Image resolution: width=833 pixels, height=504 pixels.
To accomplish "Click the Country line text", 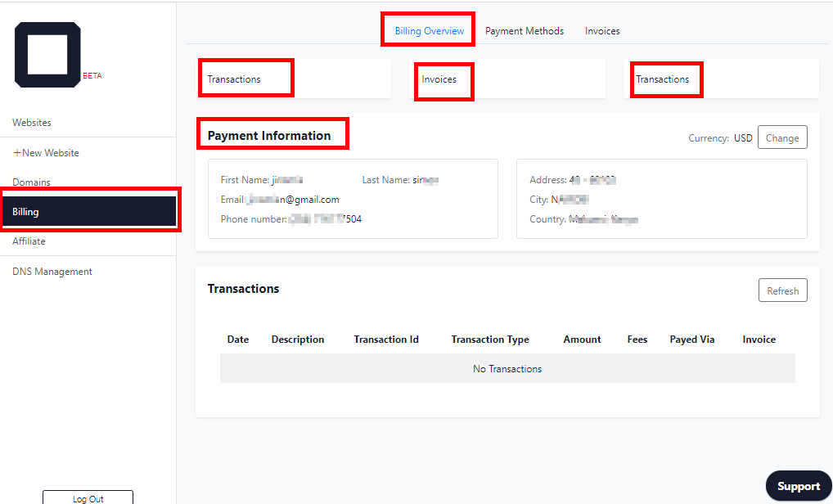I will pyautogui.click(x=584, y=219).
